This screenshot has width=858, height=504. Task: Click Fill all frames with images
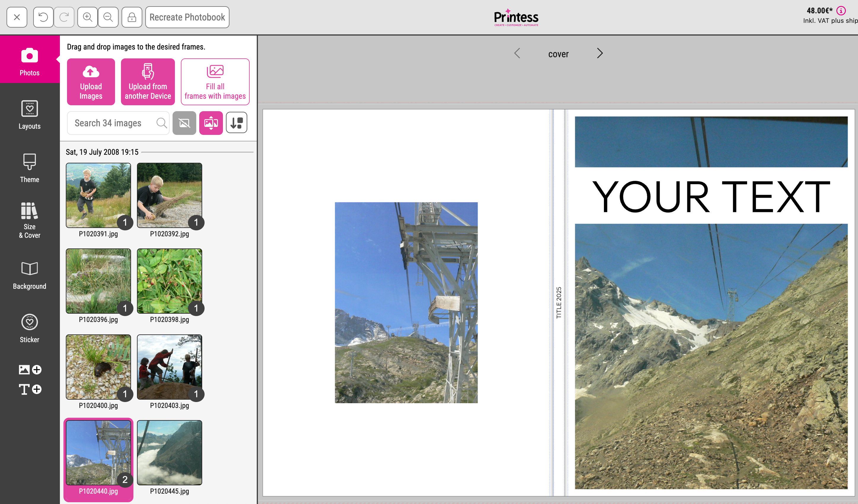point(215,82)
